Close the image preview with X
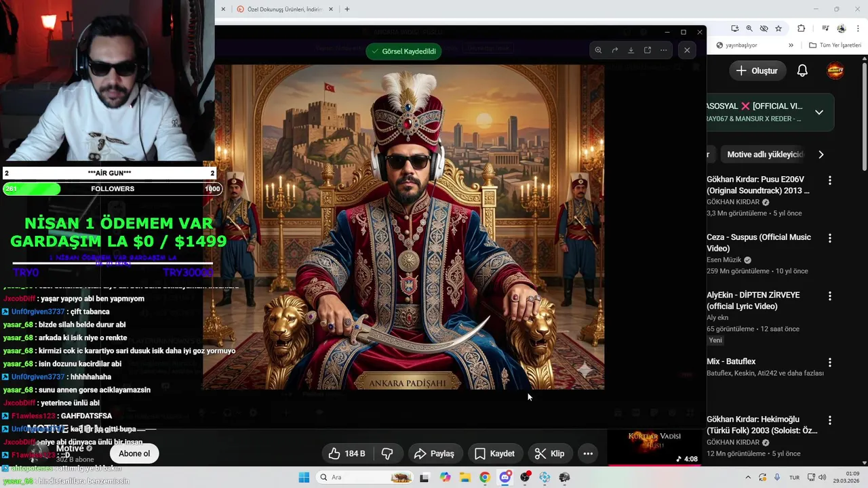This screenshot has height=488, width=868. pos(686,50)
